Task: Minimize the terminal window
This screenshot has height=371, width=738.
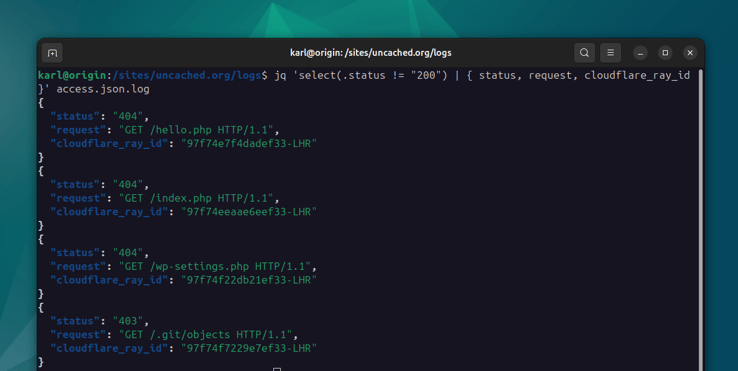Action: pyautogui.click(x=640, y=53)
